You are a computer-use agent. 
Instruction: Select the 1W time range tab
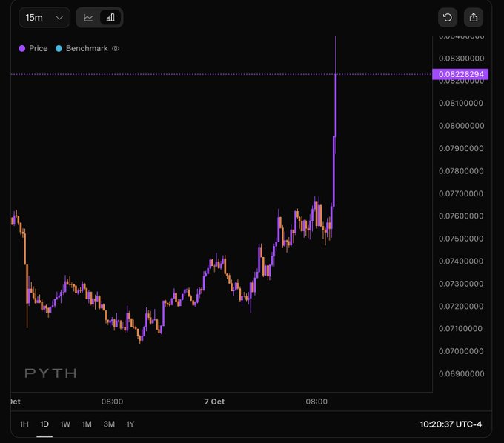click(65, 424)
